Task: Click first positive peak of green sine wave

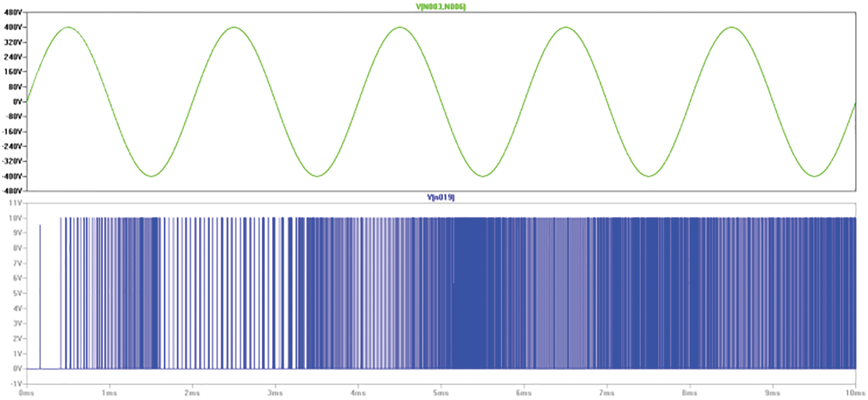Action: click(x=68, y=27)
